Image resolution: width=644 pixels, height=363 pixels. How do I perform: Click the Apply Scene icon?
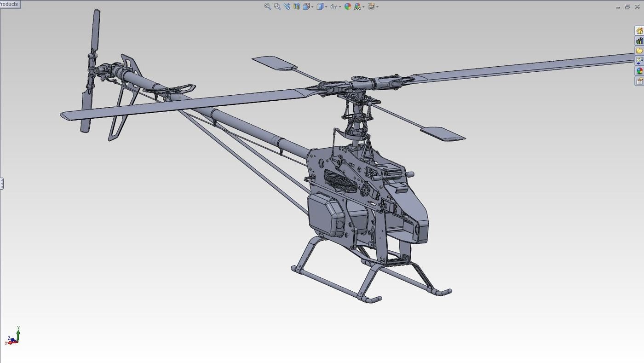[x=357, y=6]
